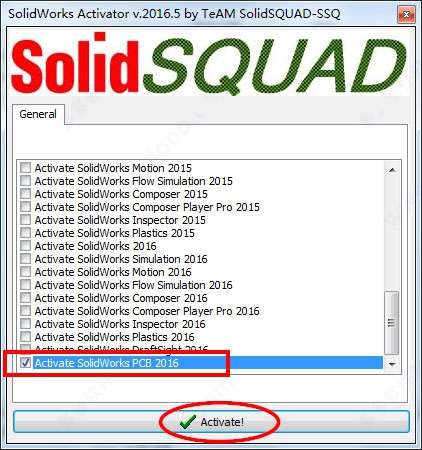Viewport: 422px width, 450px height.
Task: Check Activate SolidWorks Flow Simulation 2016
Action: click(x=26, y=285)
